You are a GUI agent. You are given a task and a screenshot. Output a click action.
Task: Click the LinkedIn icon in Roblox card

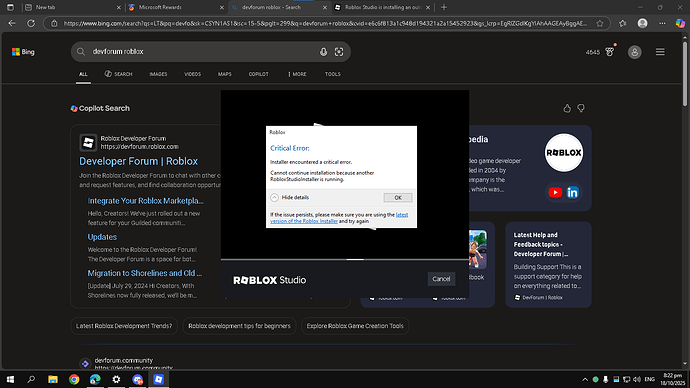[573, 192]
